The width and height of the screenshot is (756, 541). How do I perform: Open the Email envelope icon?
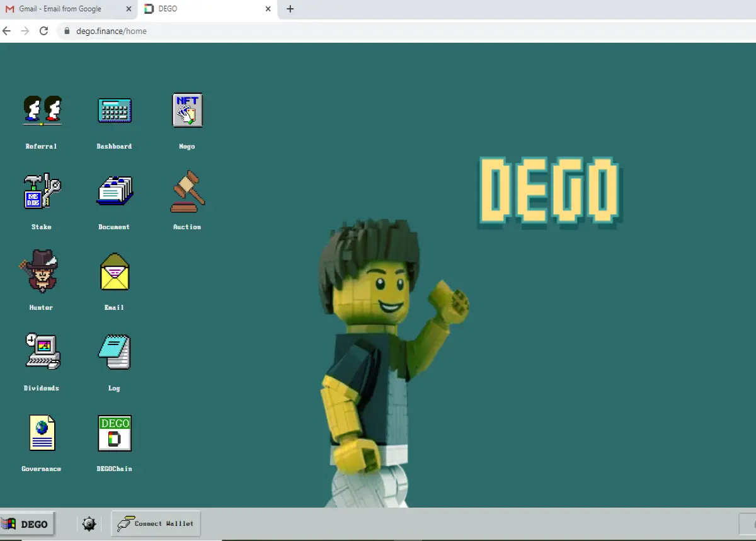point(115,271)
